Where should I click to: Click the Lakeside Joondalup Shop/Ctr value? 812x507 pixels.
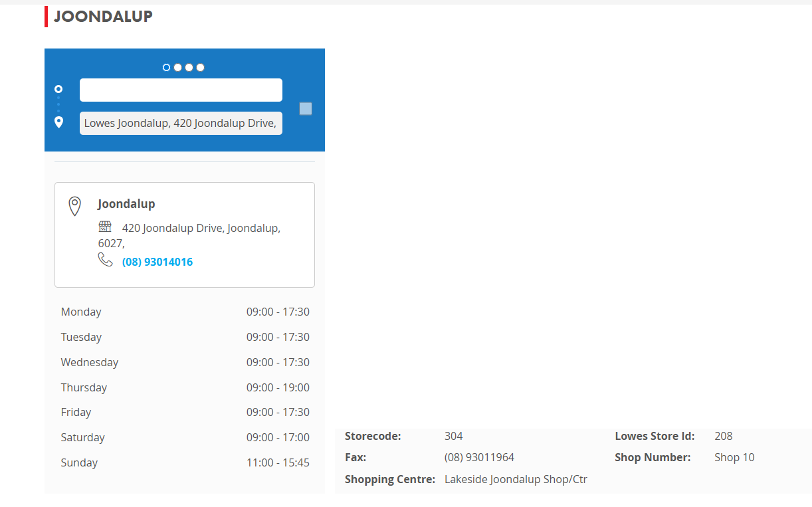coord(516,479)
